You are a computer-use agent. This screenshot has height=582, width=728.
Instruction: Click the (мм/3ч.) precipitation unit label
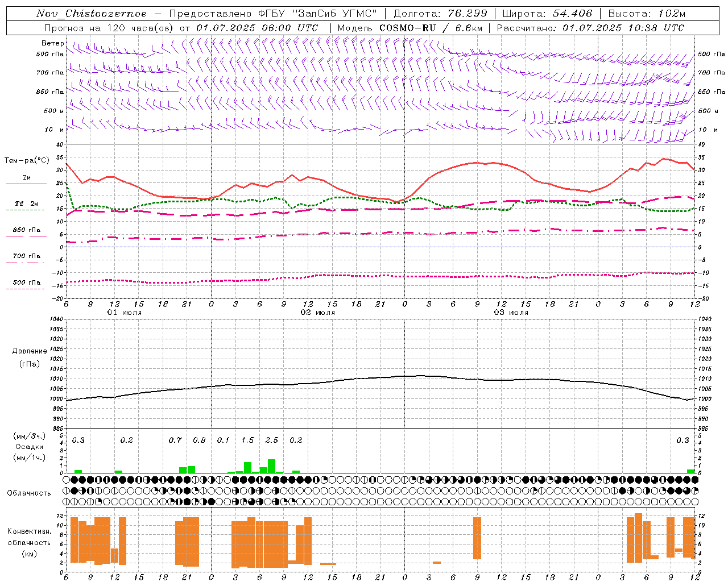[x=30, y=436]
